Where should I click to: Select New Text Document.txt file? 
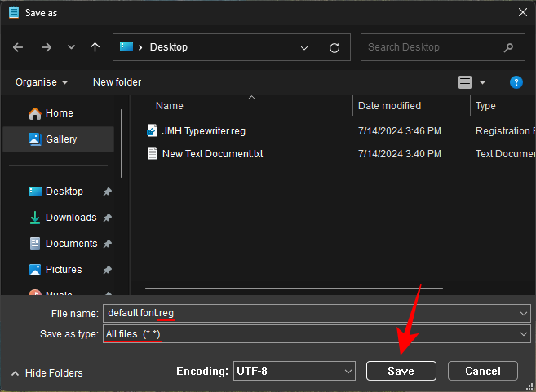click(212, 153)
